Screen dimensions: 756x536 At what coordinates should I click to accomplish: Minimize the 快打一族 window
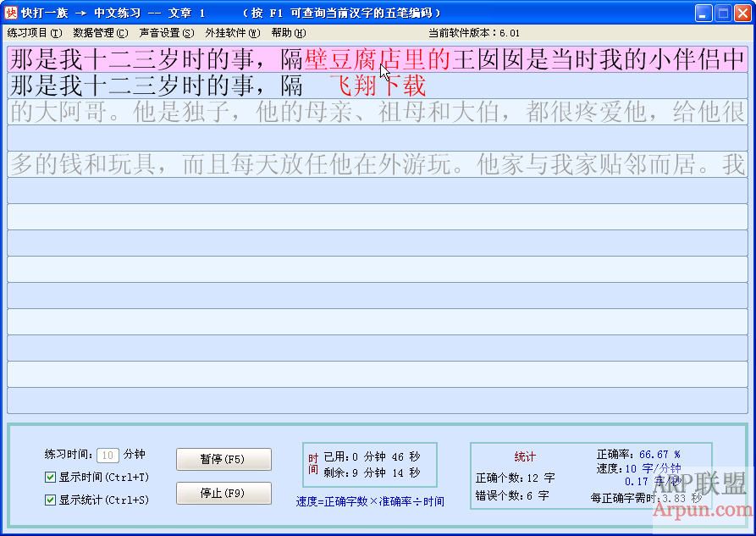pos(704,11)
